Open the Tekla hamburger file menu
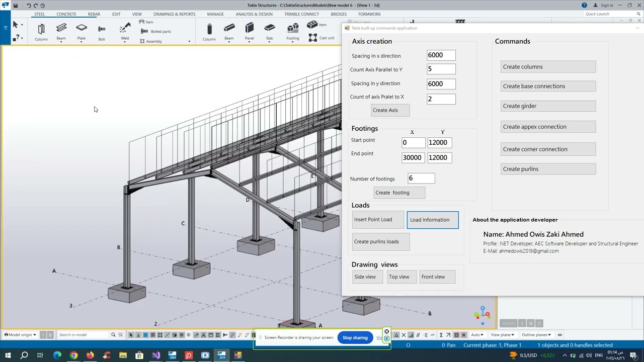 6,27
